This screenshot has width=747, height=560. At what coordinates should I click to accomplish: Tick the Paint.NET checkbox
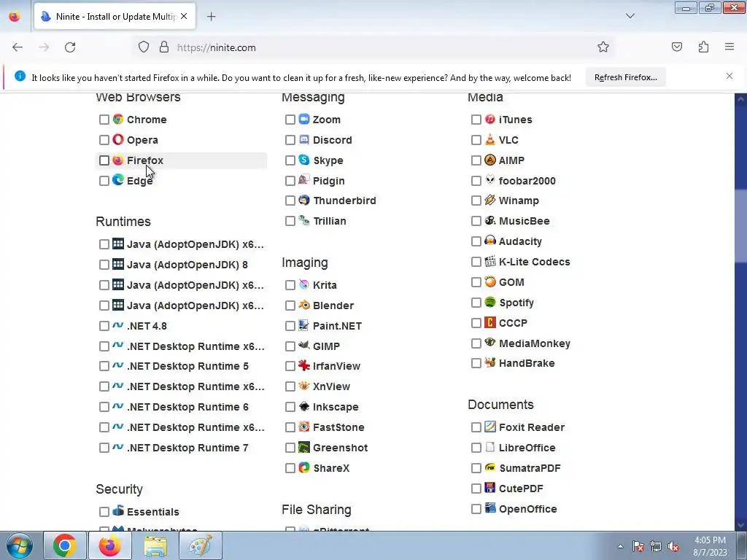[290, 326]
